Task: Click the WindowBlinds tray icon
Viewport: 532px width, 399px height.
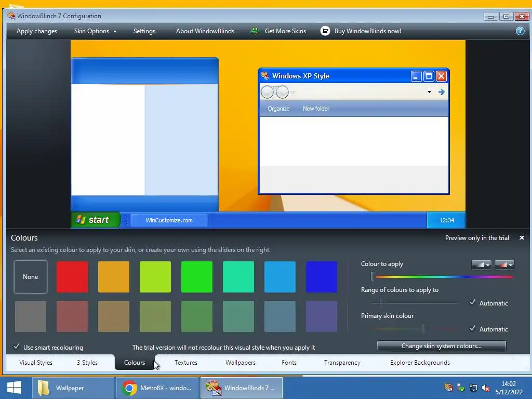Action: click(448, 388)
